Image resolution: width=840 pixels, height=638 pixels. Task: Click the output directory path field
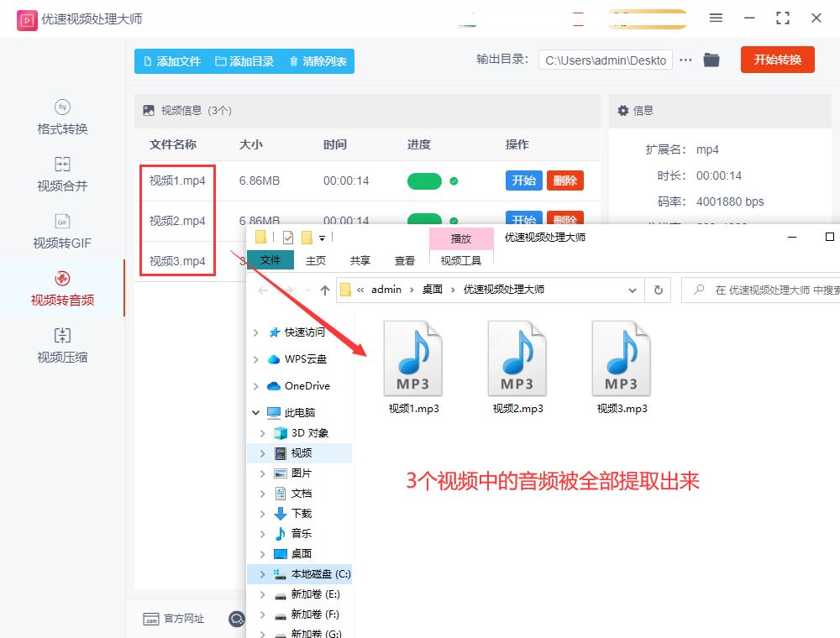pos(606,60)
